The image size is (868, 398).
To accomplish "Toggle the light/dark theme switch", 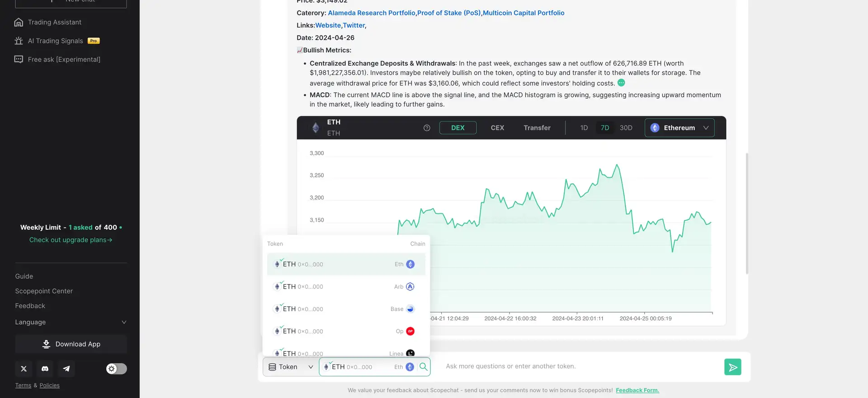I will coord(116,369).
